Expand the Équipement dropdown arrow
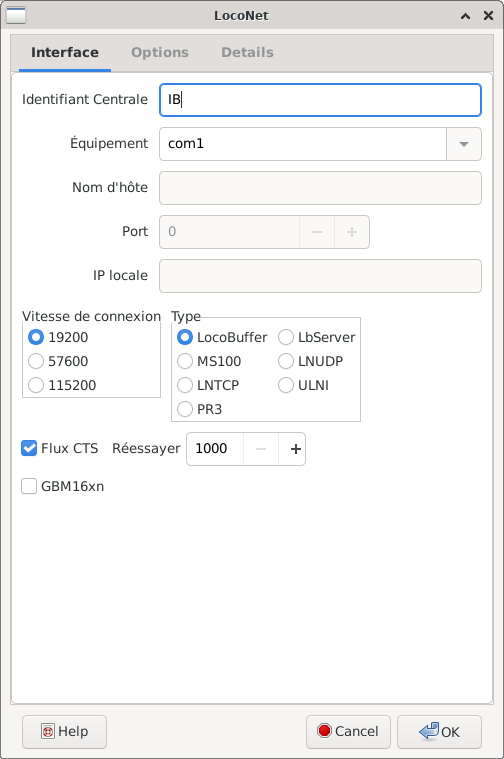 [464, 144]
